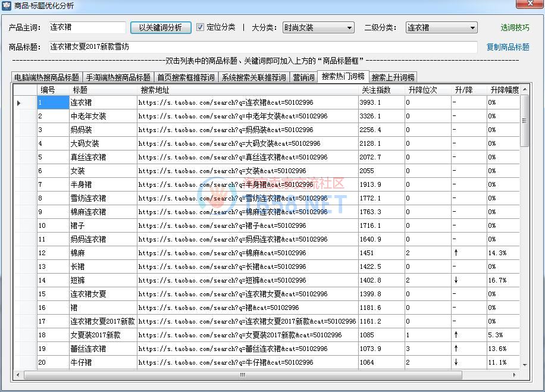
Task: Expand the 二级分类 dropdown showing 连衣裙
Action: pyautogui.click(x=441, y=27)
